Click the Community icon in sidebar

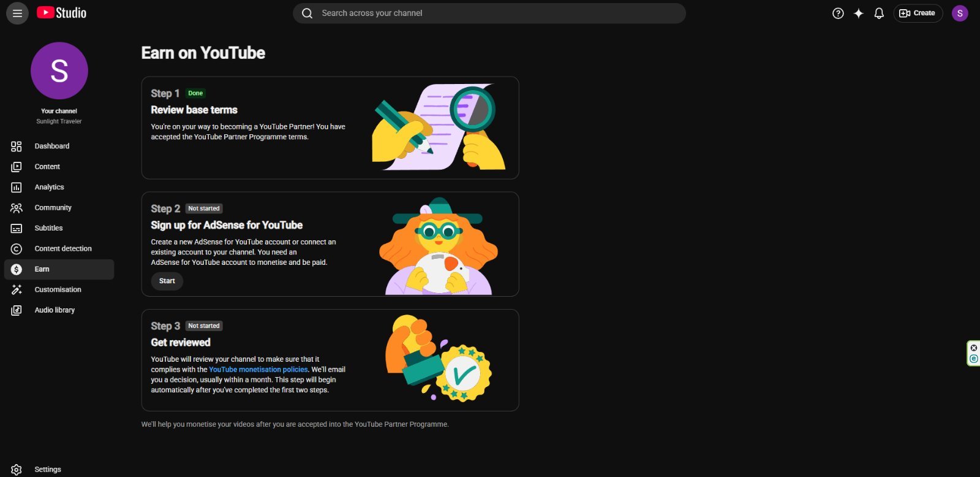17,208
